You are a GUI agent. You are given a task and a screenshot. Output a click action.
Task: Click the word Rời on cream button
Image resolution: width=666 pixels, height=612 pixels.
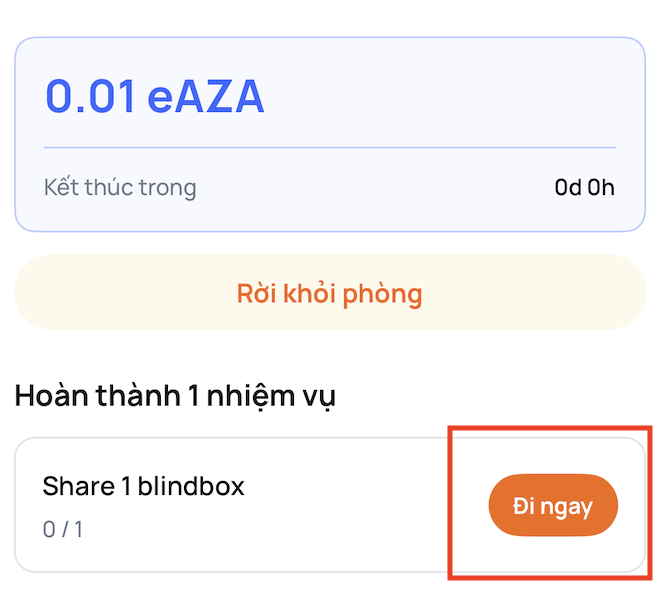pyautogui.click(x=257, y=293)
